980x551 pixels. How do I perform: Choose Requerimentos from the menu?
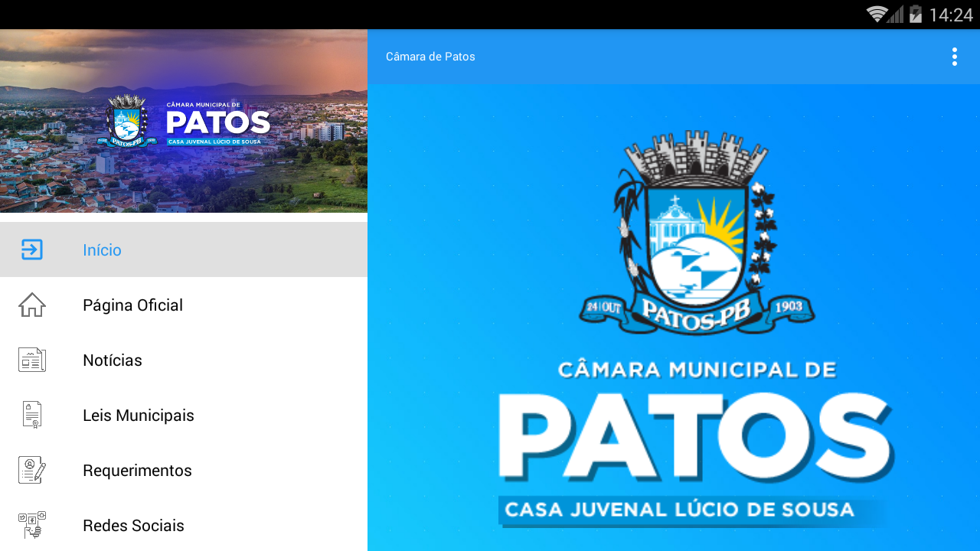pyautogui.click(x=184, y=470)
